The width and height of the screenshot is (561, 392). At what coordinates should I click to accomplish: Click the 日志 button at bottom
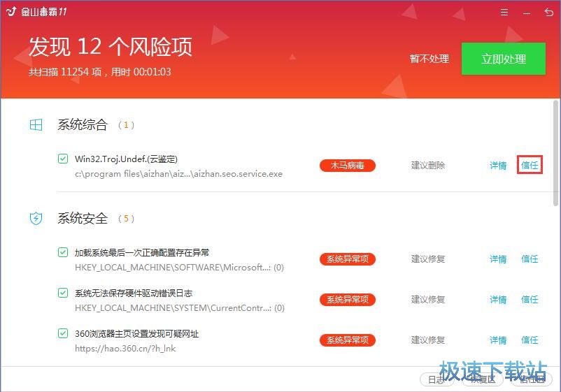[x=436, y=380]
